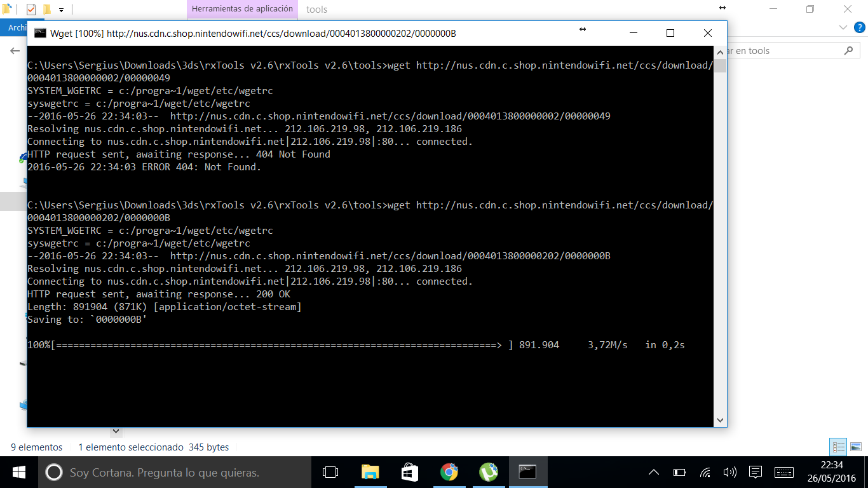868x488 pixels.
Task: Click the console scrollbar down arrow
Action: coord(720,420)
